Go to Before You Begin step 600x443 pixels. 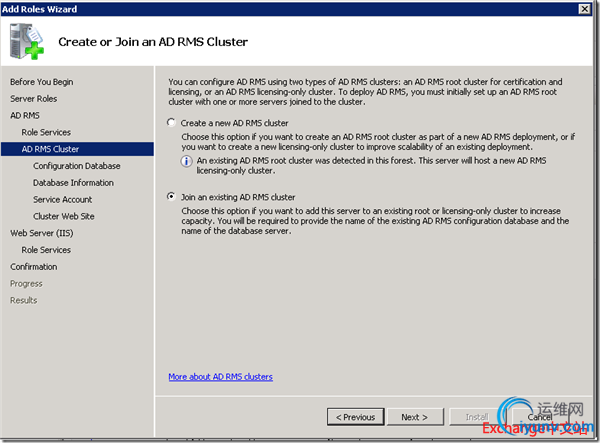pyautogui.click(x=41, y=82)
